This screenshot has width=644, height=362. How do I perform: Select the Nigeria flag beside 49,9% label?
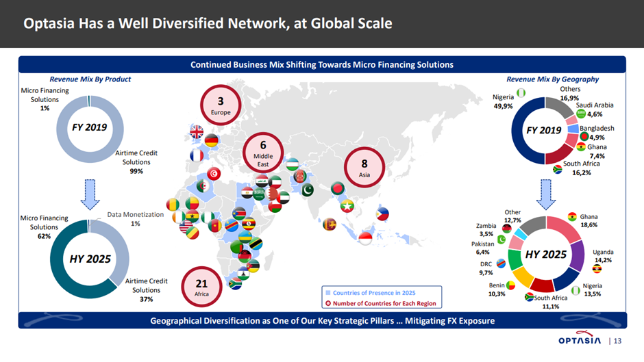521,94
